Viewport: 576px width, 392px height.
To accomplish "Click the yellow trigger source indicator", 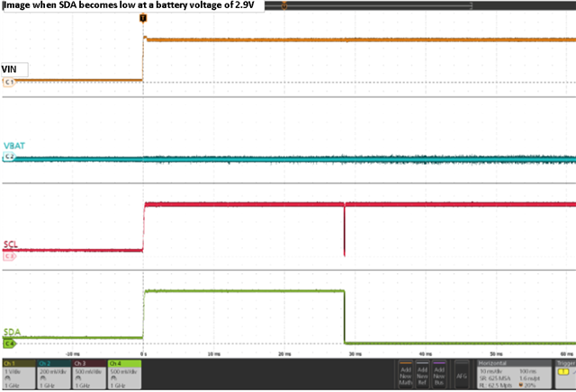I will pyautogui.click(x=563, y=372).
